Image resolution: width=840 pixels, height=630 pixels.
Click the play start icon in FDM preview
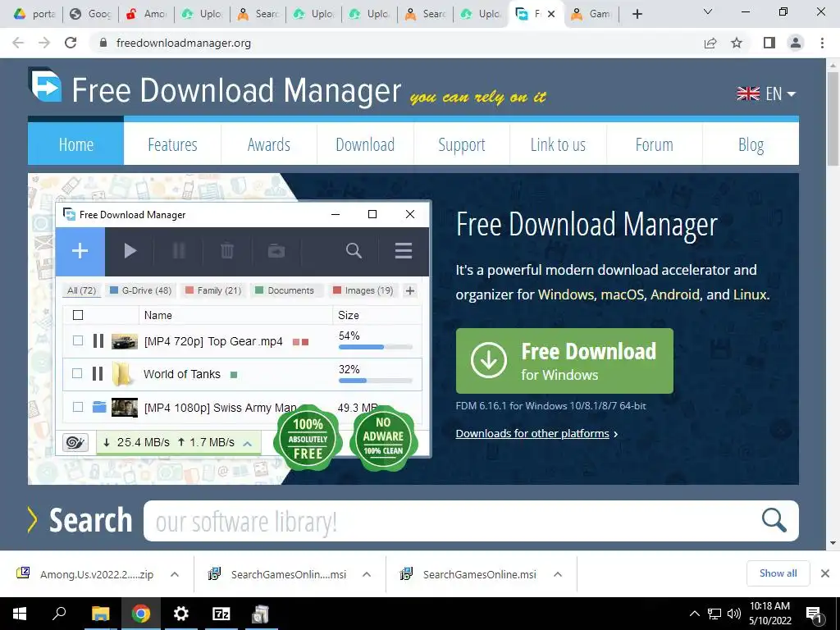130,251
